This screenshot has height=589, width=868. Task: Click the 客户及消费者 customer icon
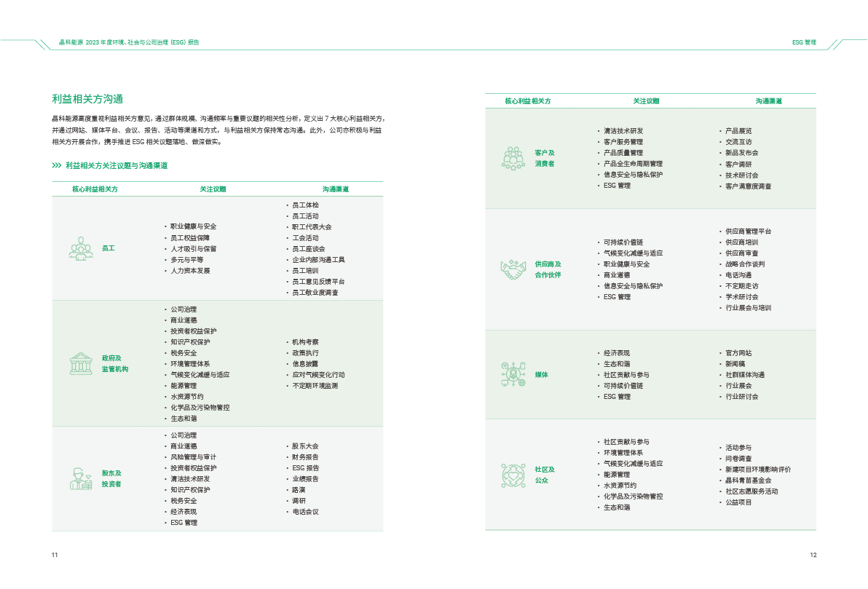pos(514,158)
